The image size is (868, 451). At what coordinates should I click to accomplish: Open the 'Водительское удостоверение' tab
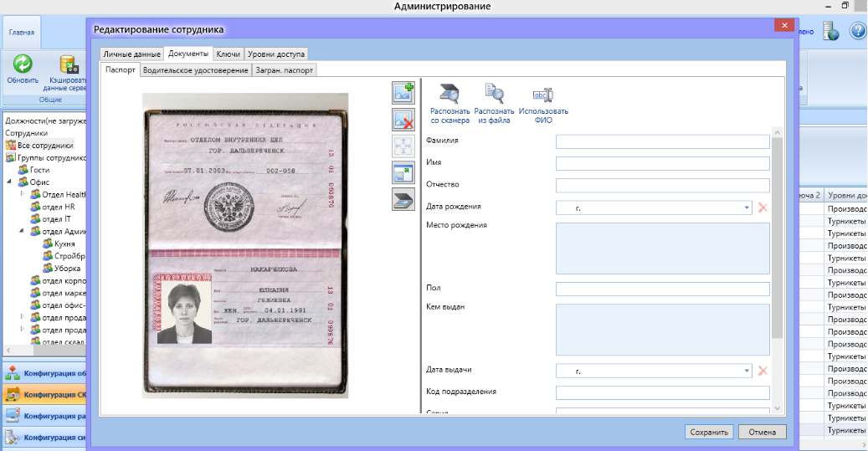pos(195,70)
